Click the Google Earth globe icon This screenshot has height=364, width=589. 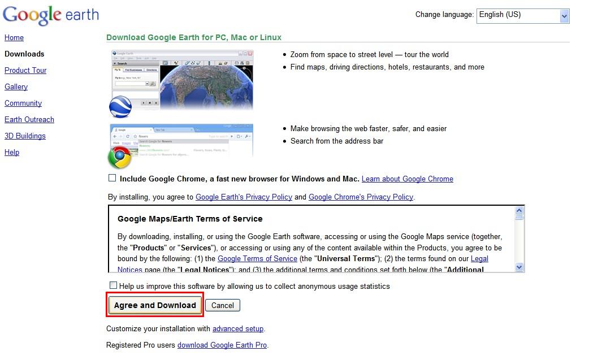point(120,107)
